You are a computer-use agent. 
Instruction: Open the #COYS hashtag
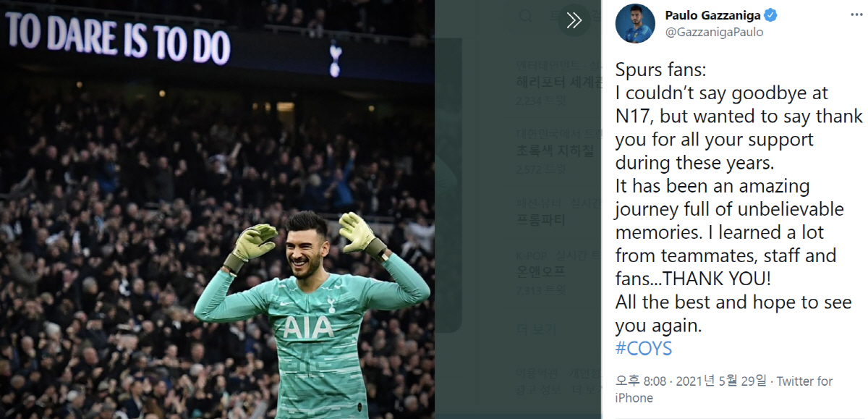[x=644, y=349]
